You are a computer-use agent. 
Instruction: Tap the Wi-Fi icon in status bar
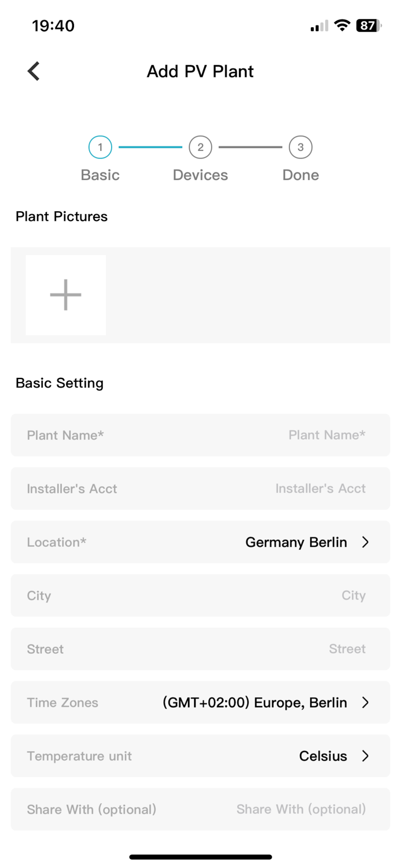pyautogui.click(x=342, y=25)
